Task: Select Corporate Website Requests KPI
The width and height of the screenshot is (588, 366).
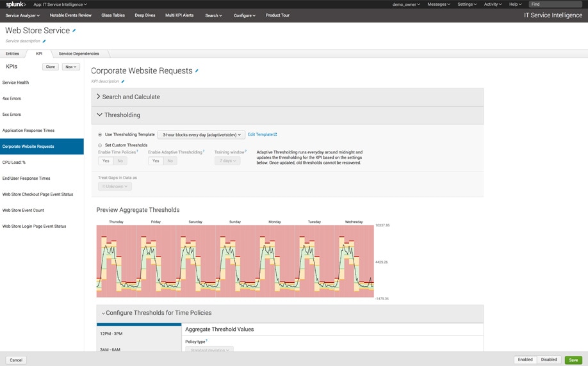Action: (x=42, y=147)
